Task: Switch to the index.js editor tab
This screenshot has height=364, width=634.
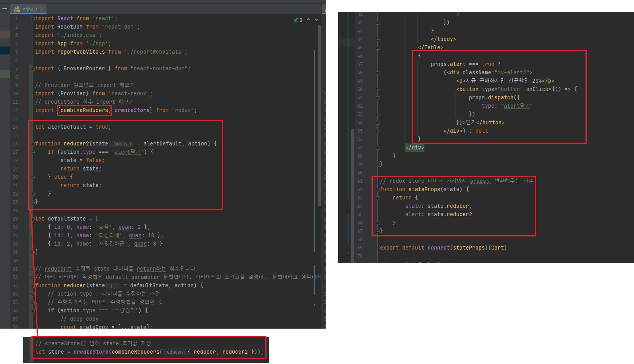Action: [29, 9]
